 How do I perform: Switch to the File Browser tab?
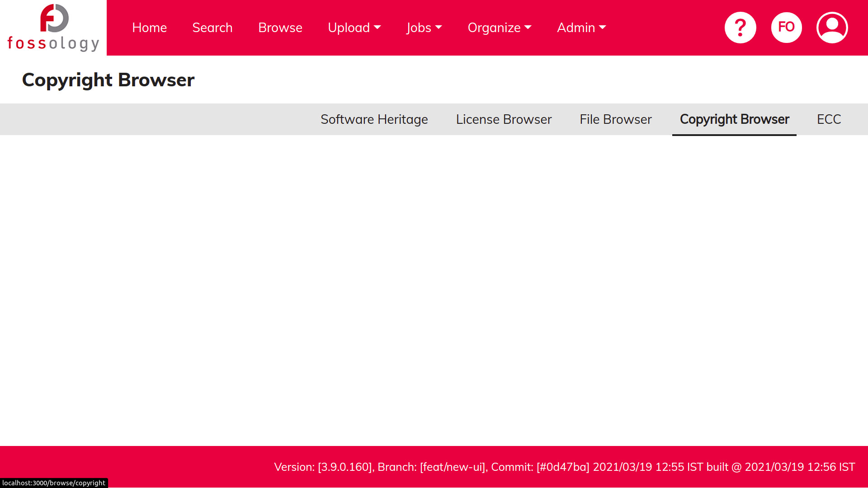coord(616,119)
